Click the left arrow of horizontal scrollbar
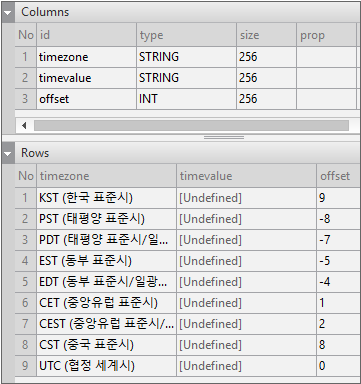 [x=24, y=126]
